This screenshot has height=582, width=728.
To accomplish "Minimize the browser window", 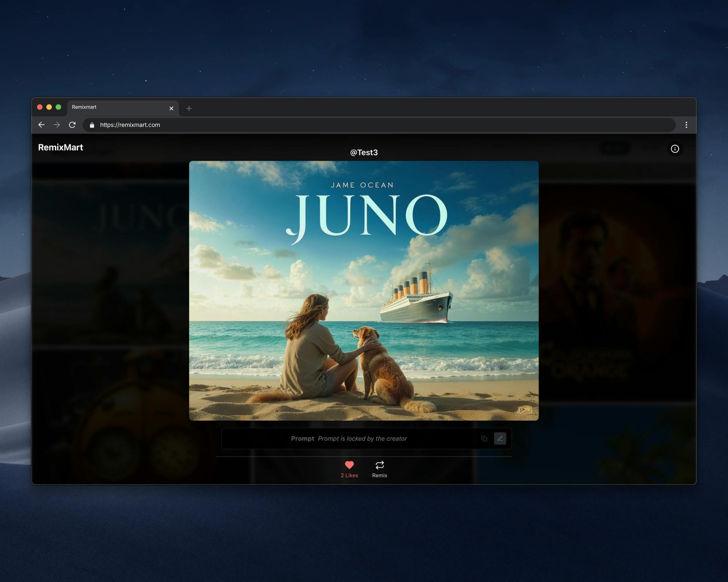I will [x=49, y=107].
